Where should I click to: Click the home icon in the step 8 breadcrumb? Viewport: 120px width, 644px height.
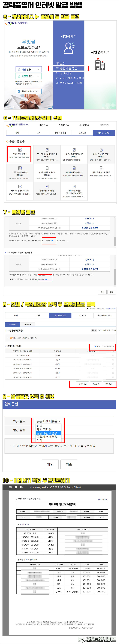88,309
